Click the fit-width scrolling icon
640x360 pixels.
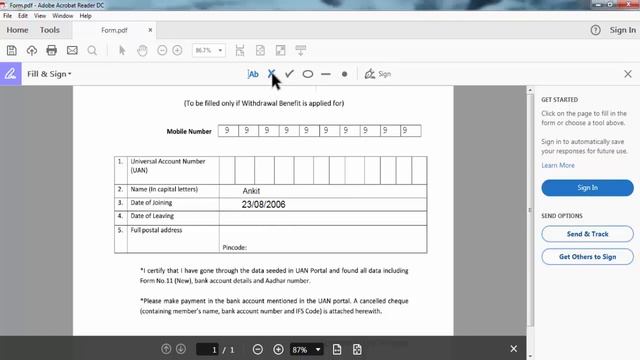tap(240, 50)
